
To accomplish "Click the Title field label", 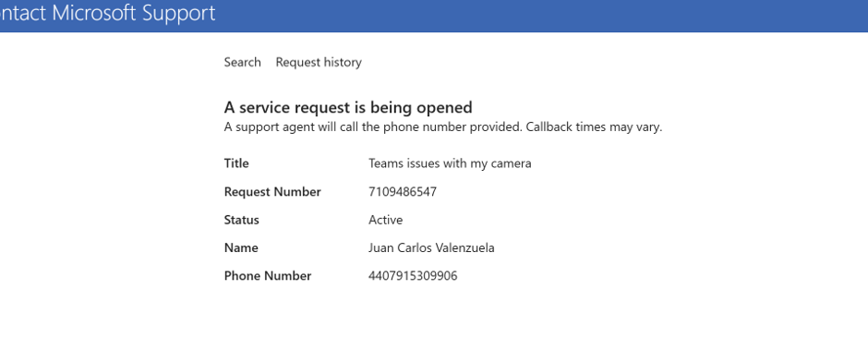I will click(x=236, y=163).
